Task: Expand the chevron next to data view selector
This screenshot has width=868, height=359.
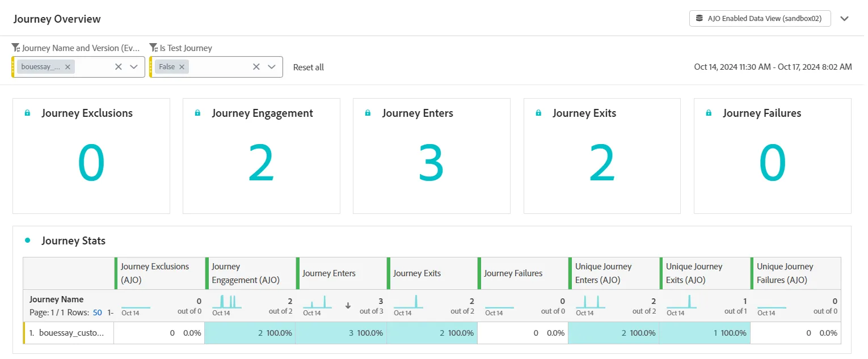Action: (845, 19)
